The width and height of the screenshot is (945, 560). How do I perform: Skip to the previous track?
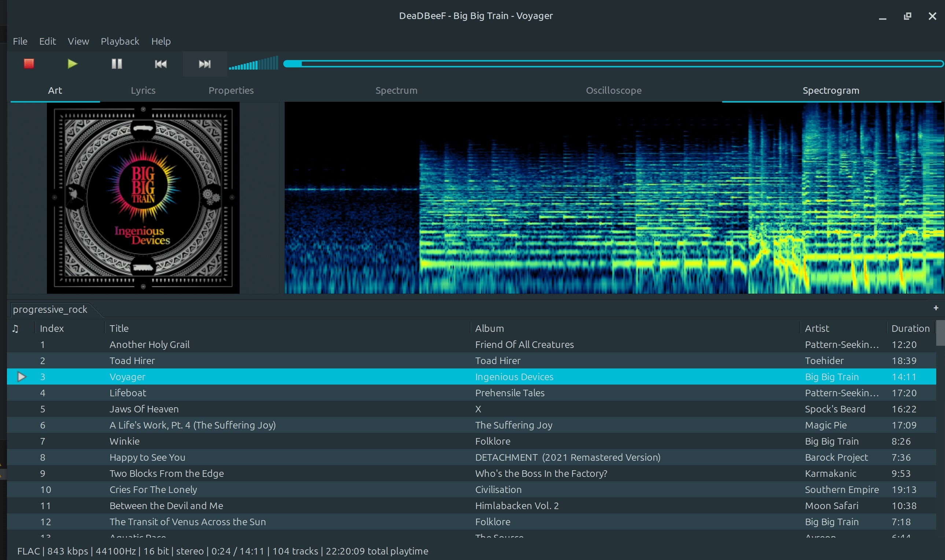[160, 64]
